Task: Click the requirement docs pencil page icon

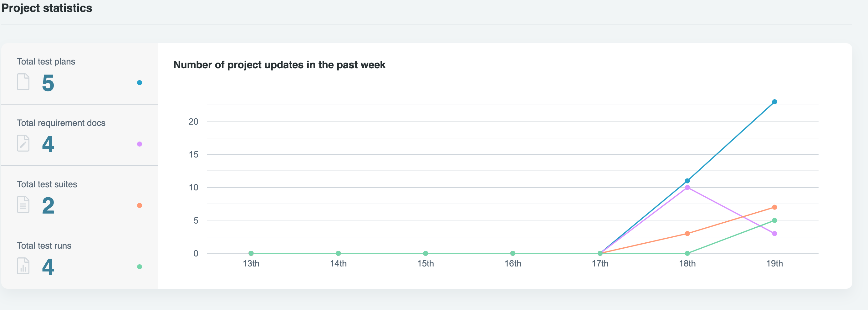Action: tap(23, 143)
